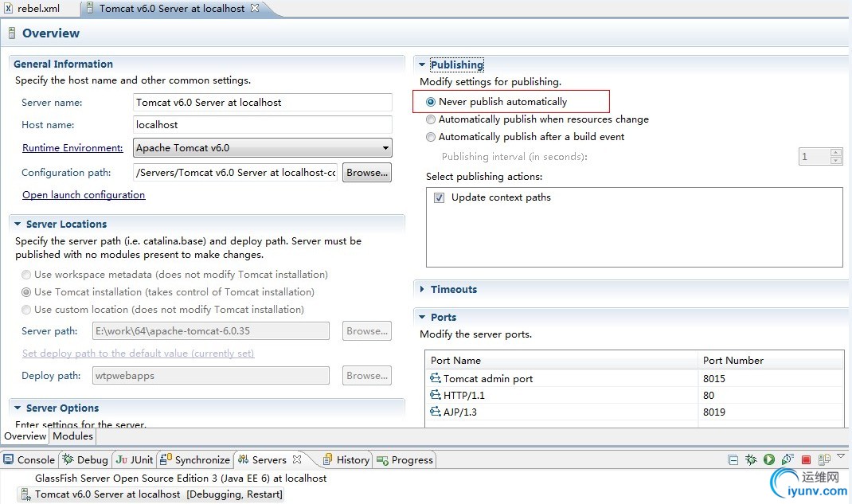This screenshot has height=504, width=852.
Task: Open the Console view tab
Action: click(x=29, y=460)
